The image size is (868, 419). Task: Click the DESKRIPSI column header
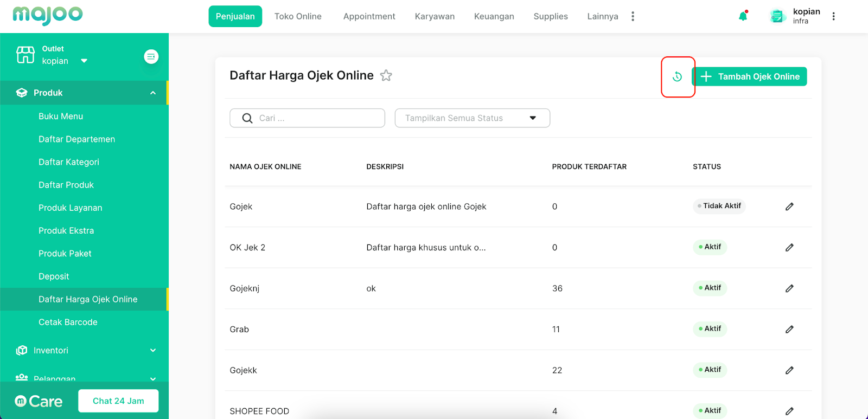click(x=385, y=167)
